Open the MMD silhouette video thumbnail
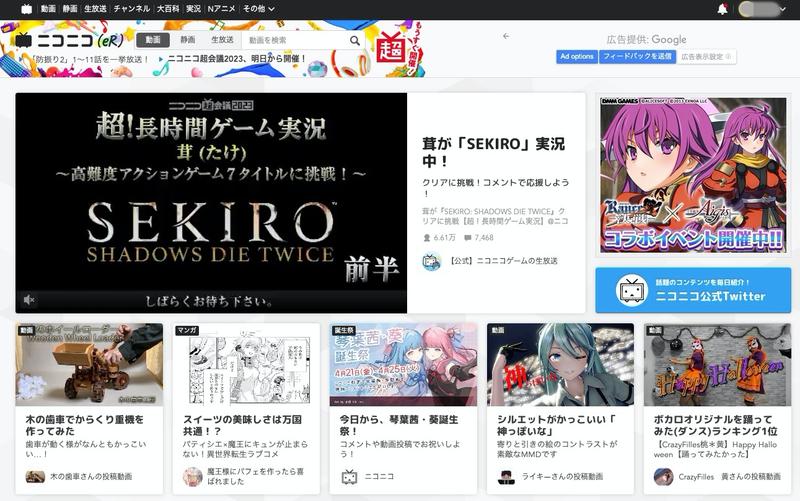Screen dimensions: 800x501 pyautogui.click(x=560, y=365)
